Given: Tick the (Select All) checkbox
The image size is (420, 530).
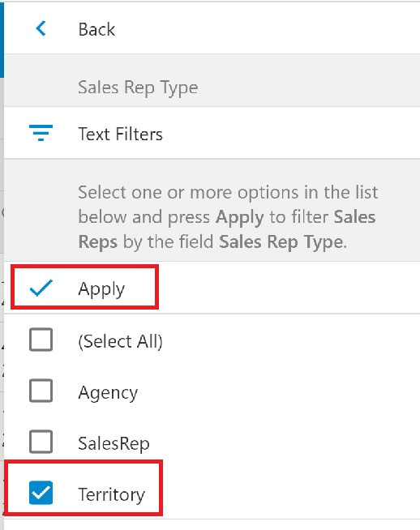Looking at the screenshot, I should (41, 340).
